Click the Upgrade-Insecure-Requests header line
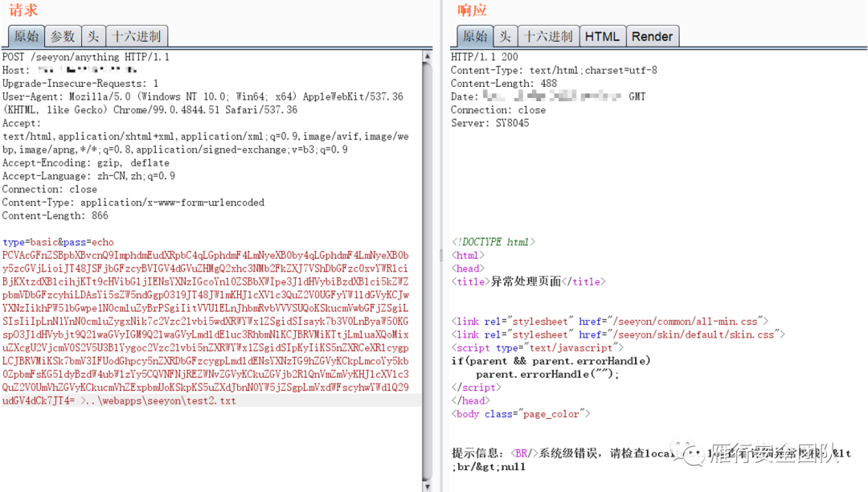This screenshot has height=492, width=868. click(80, 84)
